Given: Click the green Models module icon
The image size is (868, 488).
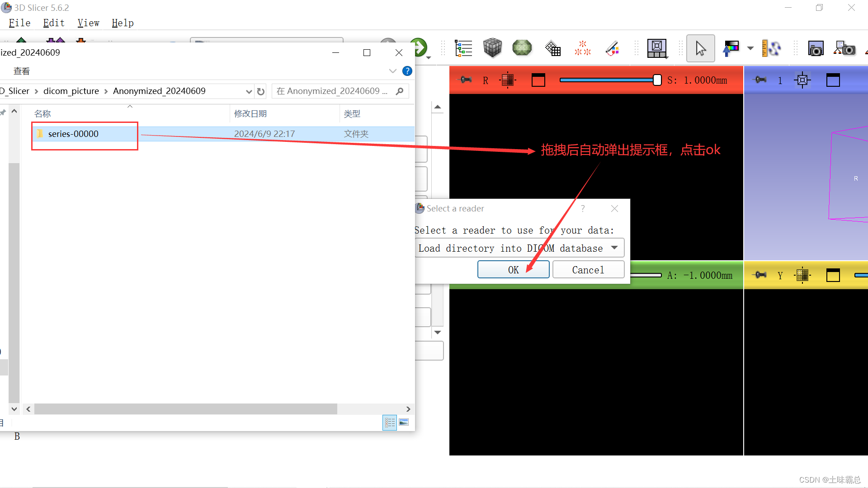Looking at the screenshot, I should [522, 48].
